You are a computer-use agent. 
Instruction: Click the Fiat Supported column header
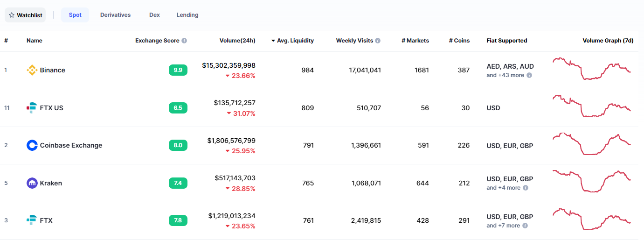tap(507, 41)
